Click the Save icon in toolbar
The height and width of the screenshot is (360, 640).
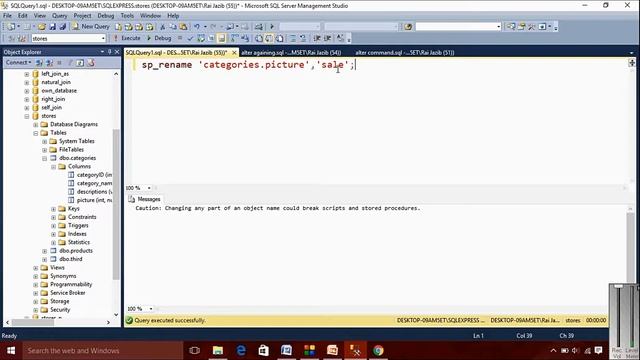(x=52, y=27)
